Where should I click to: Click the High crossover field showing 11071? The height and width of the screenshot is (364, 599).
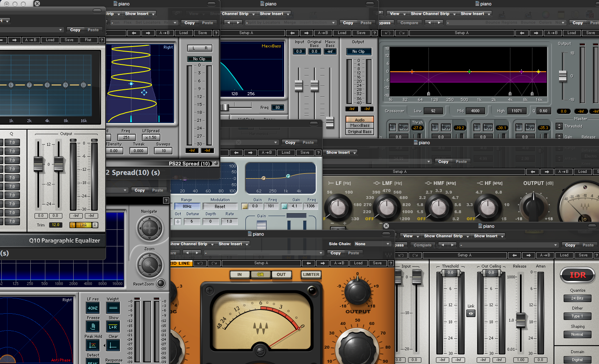coord(517,111)
